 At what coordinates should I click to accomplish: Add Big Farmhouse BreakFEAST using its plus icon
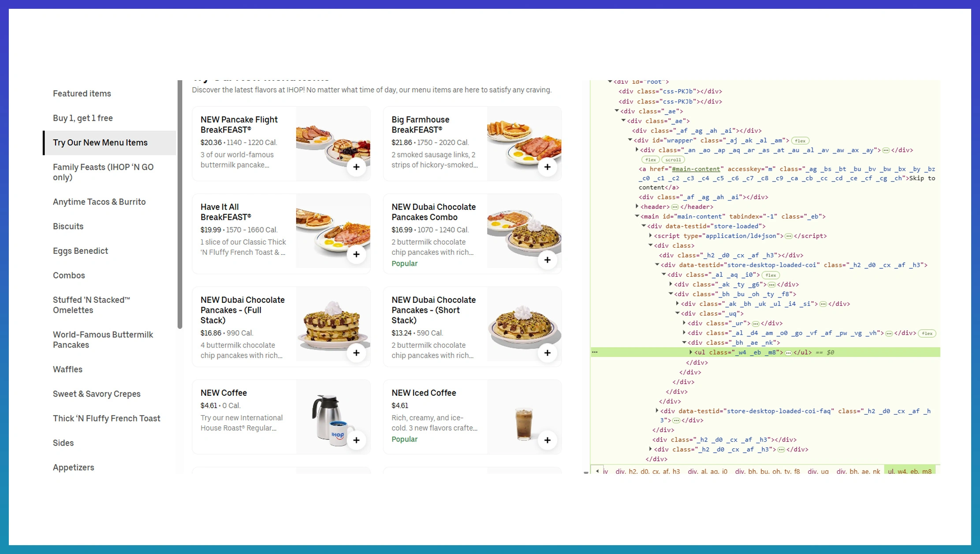click(x=547, y=167)
